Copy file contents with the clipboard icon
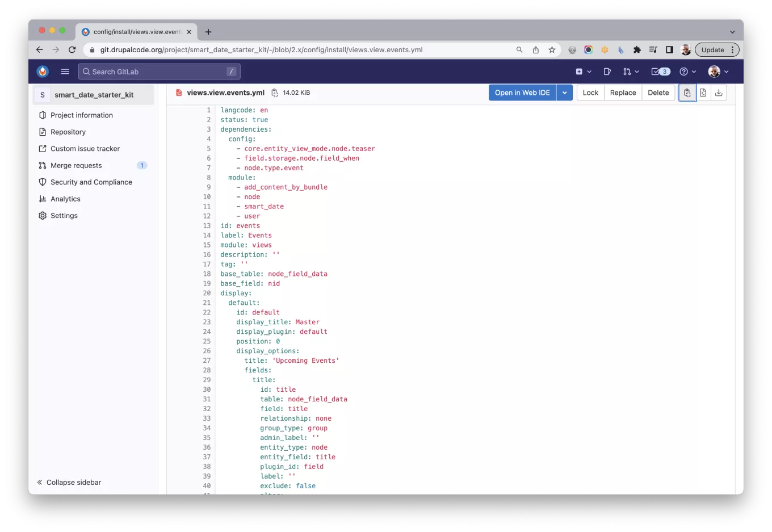This screenshot has width=772, height=532. coord(687,93)
